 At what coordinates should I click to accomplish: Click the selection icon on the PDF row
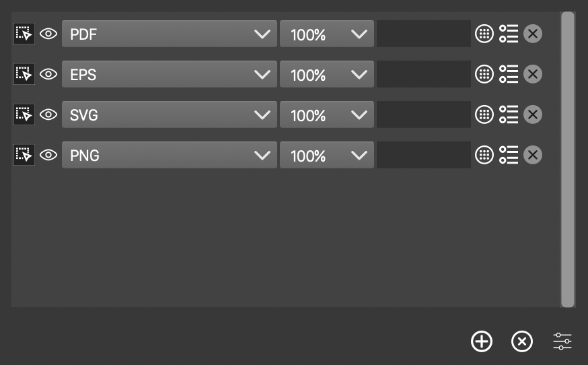[x=24, y=34]
